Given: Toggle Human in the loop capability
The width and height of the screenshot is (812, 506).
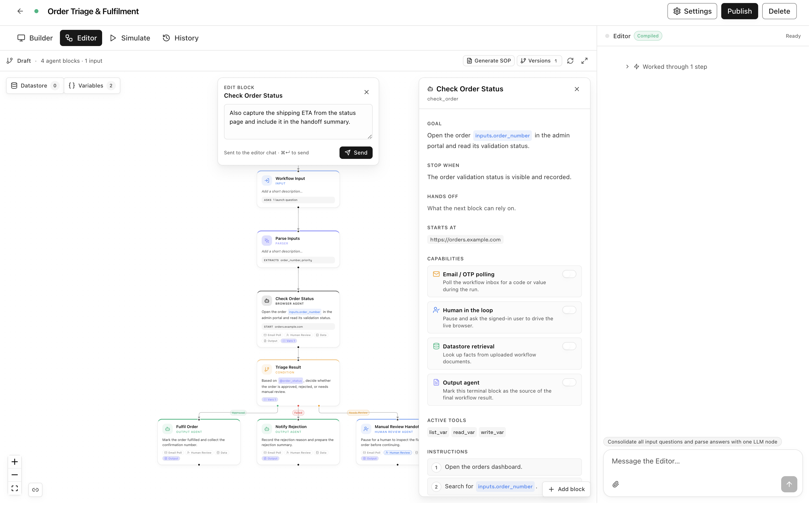Looking at the screenshot, I should click(x=571, y=311).
